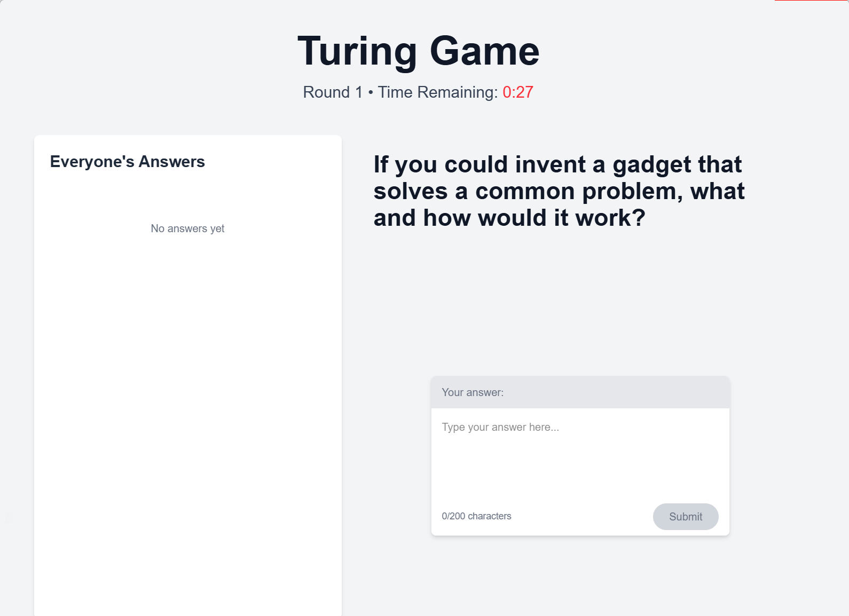
Task: Click the 'Your answer:' header bar
Action: pyautogui.click(x=580, y=392)
